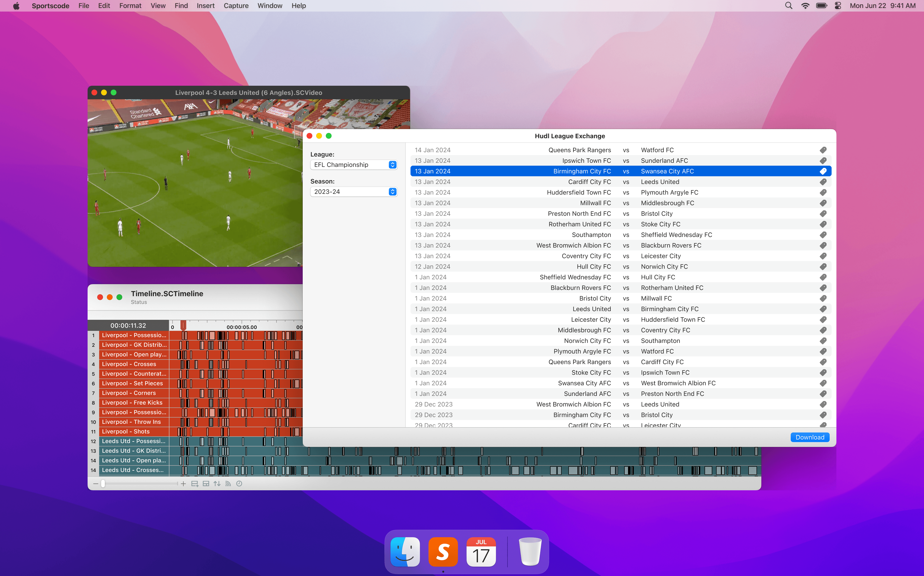
Task: Click the table layout icon in Timeline toolbar
Action: [206, 484]
